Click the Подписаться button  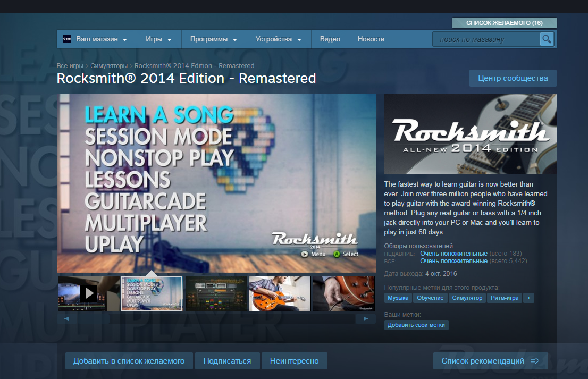227,360
